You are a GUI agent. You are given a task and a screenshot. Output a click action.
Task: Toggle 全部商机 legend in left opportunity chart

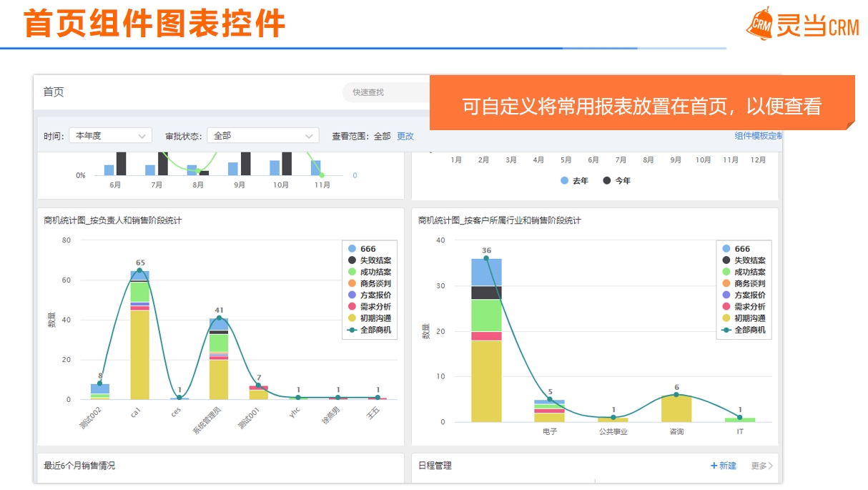(x=369, y=330)
